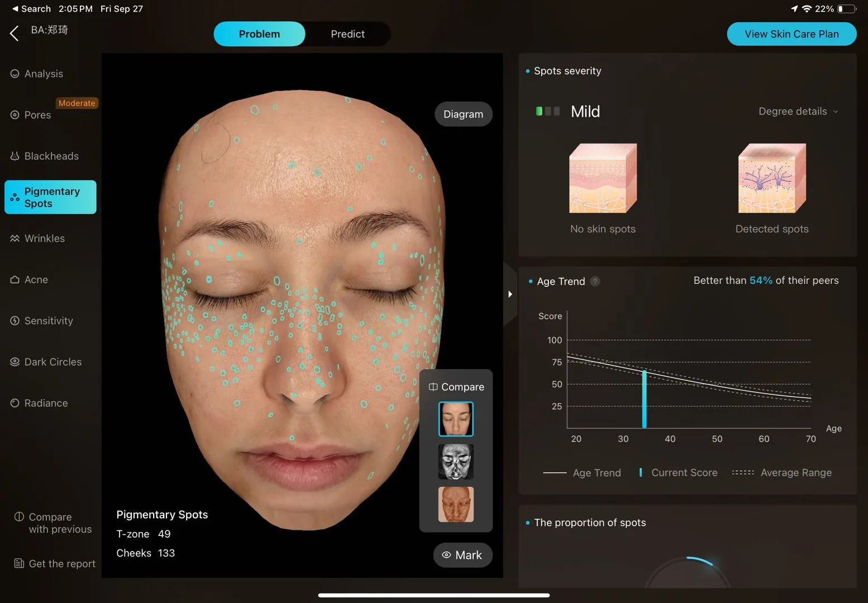Click the location arrow status icon
868x603 pixels.
point(794,9)
